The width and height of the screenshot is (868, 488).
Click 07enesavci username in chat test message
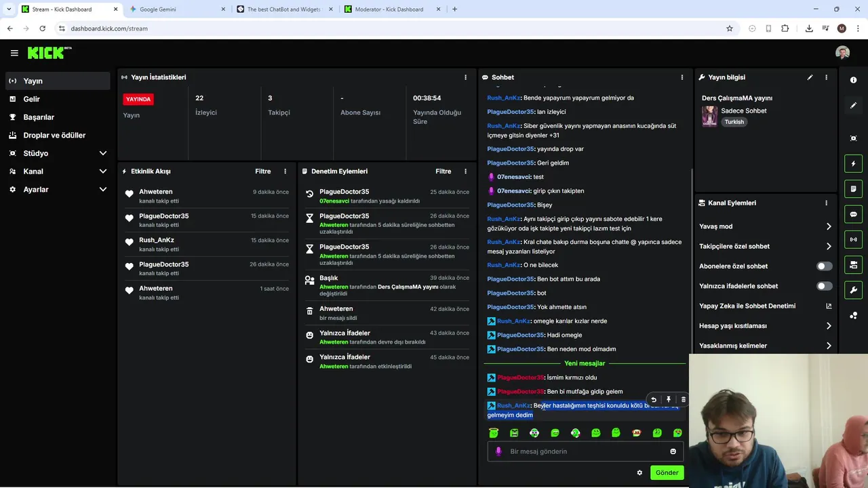pos(513,177)
